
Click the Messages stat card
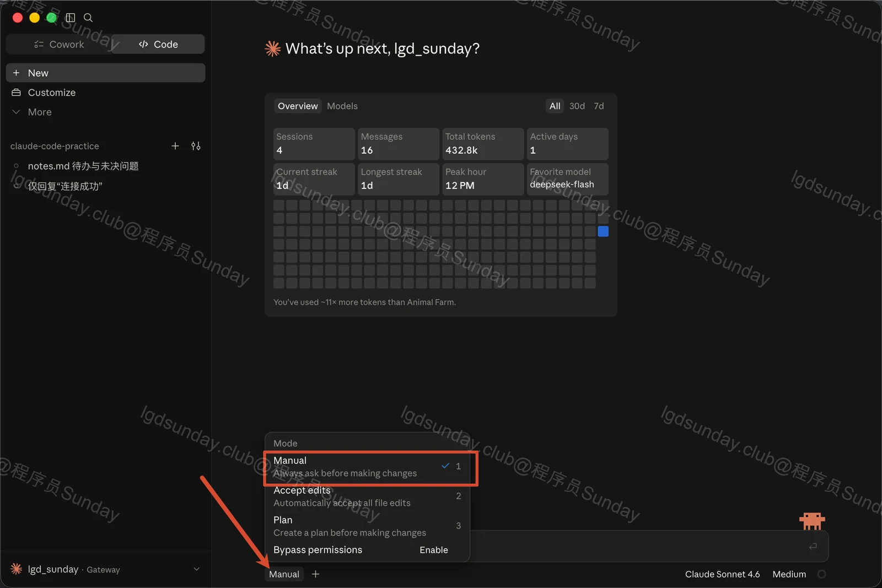pyautogui.click(x=399, y=144)
